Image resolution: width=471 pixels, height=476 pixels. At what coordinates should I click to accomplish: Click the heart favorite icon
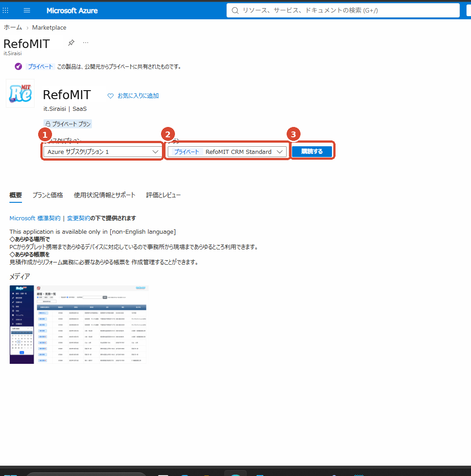[x=110, y=96]
